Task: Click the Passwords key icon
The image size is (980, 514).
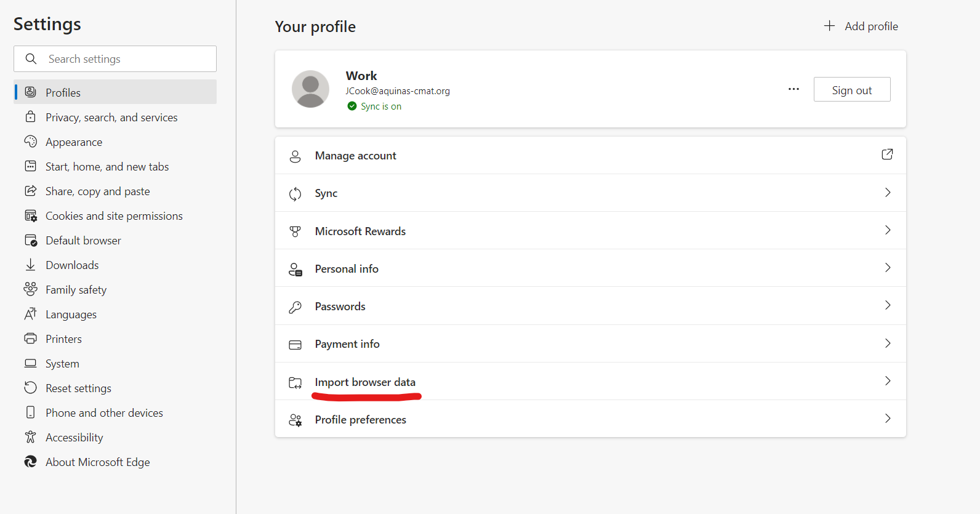Action: point(295,307)
